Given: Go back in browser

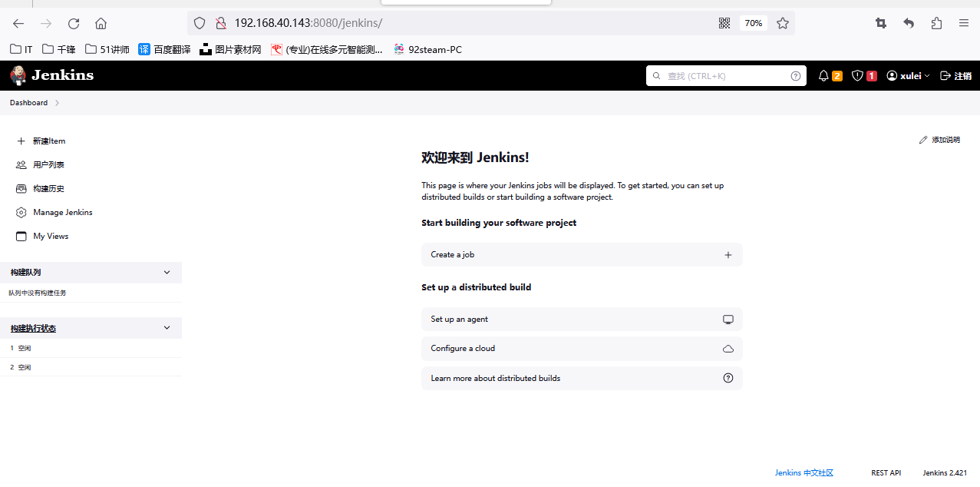Looking at the screenshot, I should (18, 23).
